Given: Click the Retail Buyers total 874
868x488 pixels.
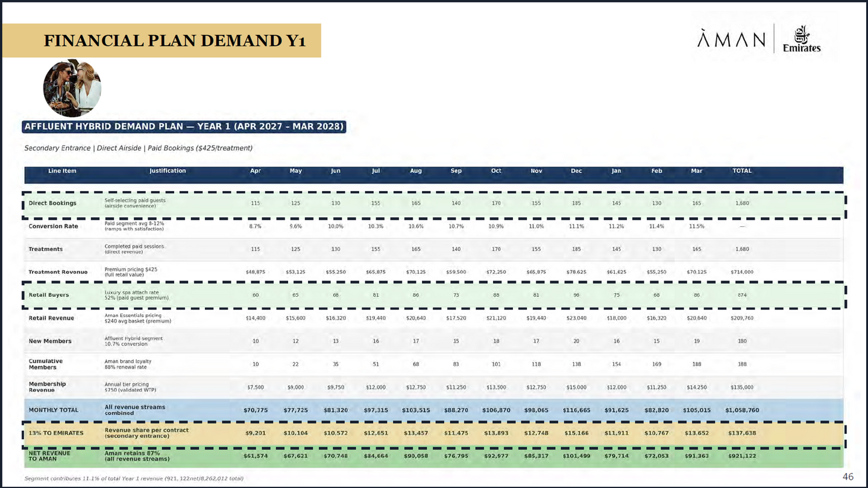Looking at the screenshot, I should pyautogui.click(x=742, y=295).
